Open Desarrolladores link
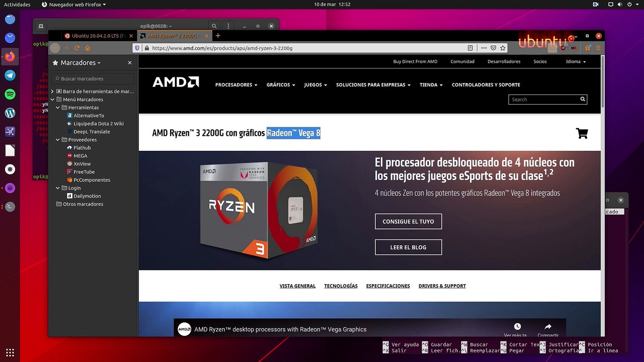644x362 pixels. click(x=504, y=61)
